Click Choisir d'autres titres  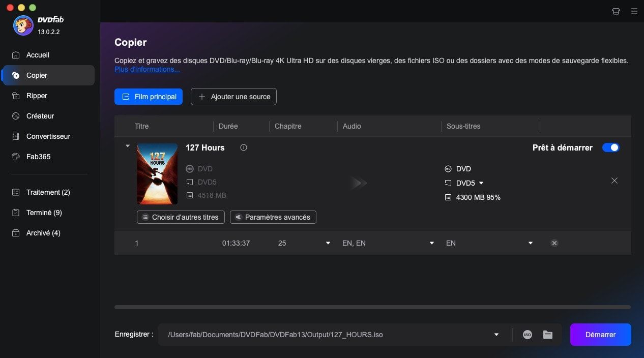(181, 217)
